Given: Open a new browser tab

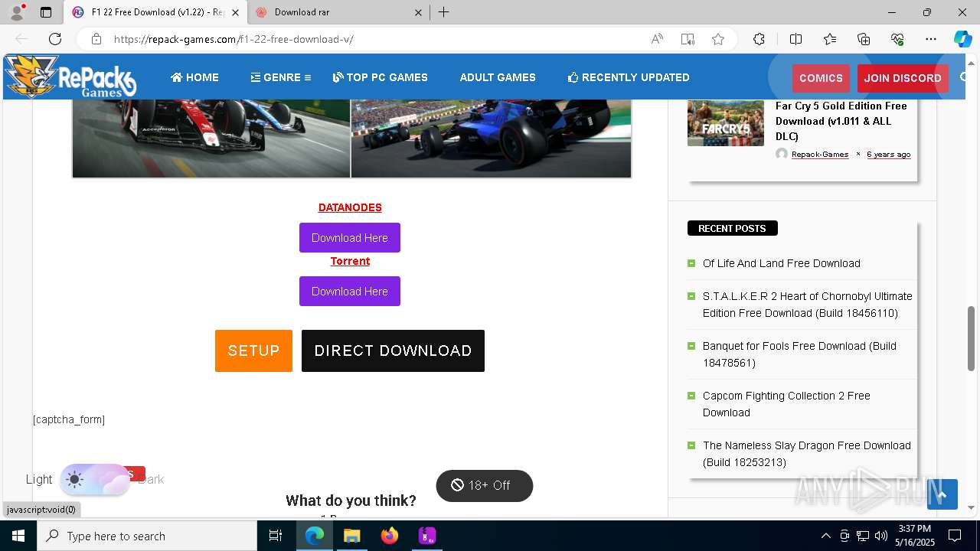Looking at the screenshot, I should pos(443,12).
